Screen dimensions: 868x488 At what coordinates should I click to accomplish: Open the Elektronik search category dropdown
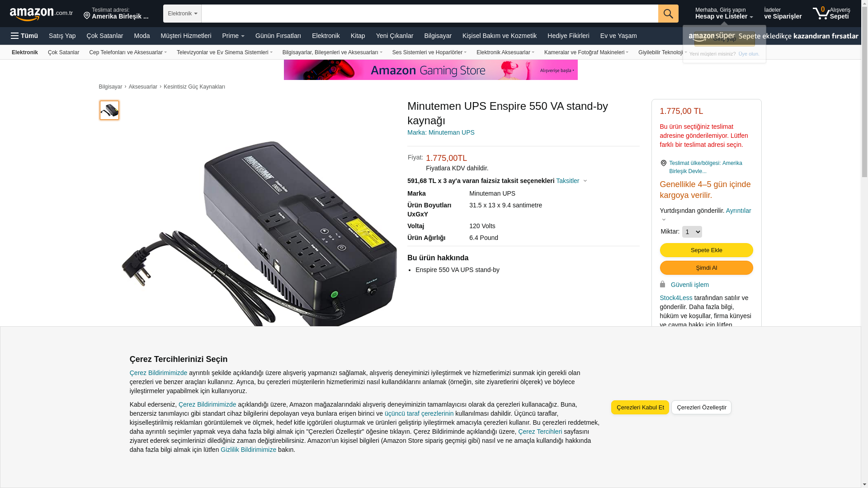pos(182,14)
